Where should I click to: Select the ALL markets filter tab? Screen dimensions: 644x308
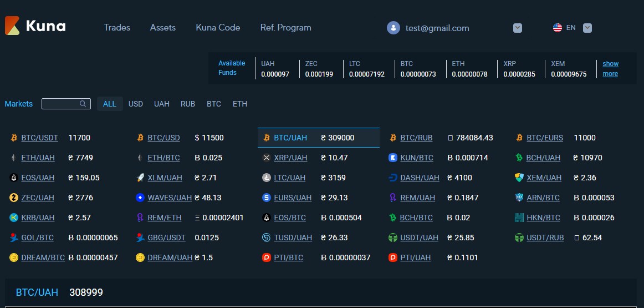(110, 104)
